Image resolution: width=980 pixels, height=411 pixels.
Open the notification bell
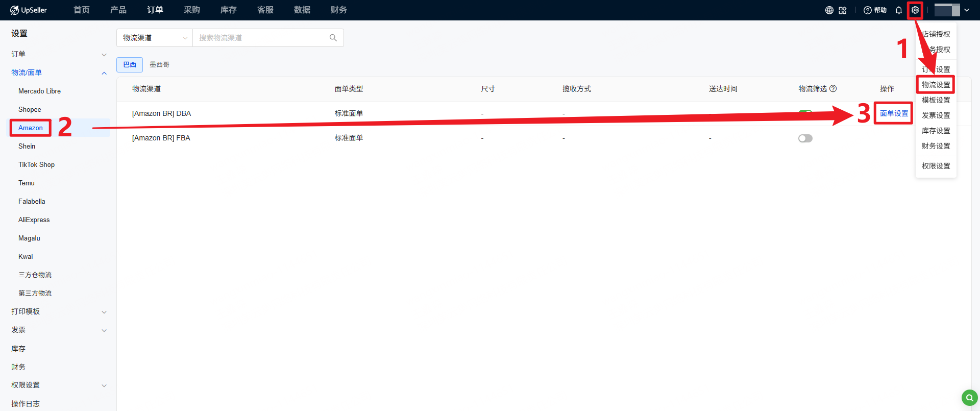[898, 10]
